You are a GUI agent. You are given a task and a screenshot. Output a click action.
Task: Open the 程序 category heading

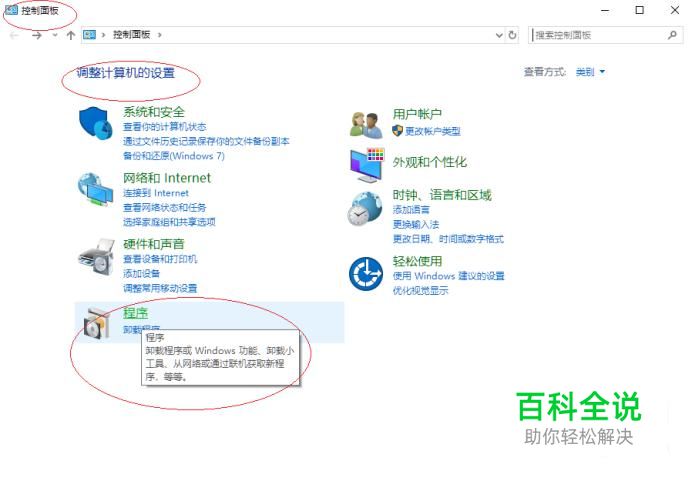coord(135,313)
